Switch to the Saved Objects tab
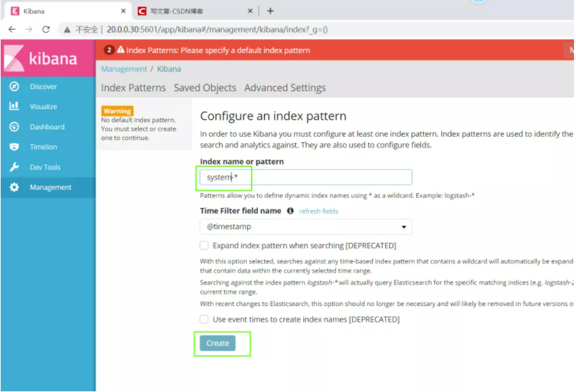The image size is (576, 392). pyautogui.click(x=205, y=88)
